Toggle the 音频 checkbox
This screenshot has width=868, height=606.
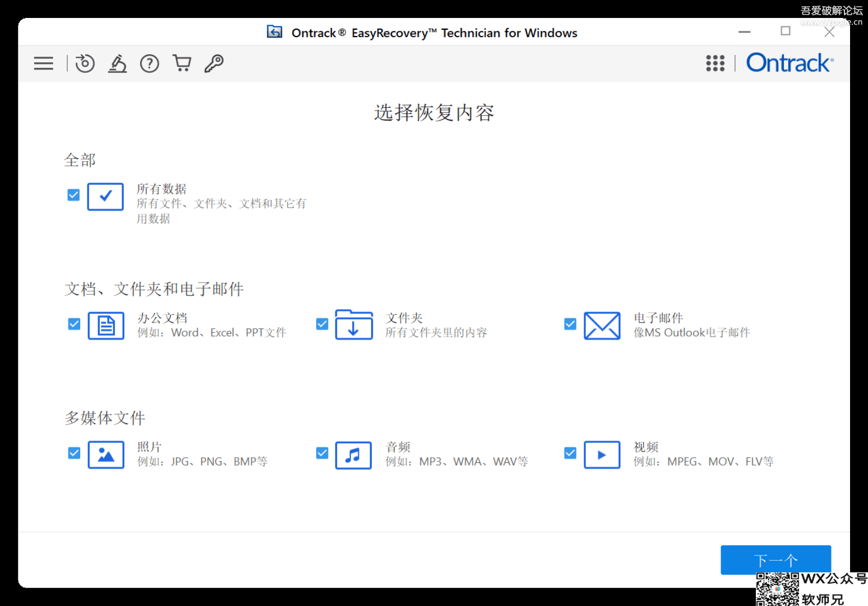coord(322,453)
